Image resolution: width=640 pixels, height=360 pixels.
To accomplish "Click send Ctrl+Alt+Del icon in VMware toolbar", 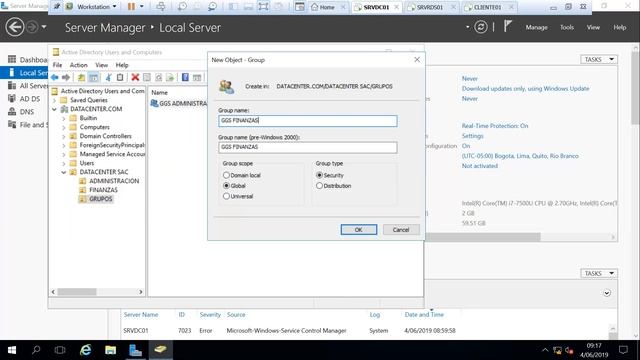I will pyautogui.click(x=160, y=7).
